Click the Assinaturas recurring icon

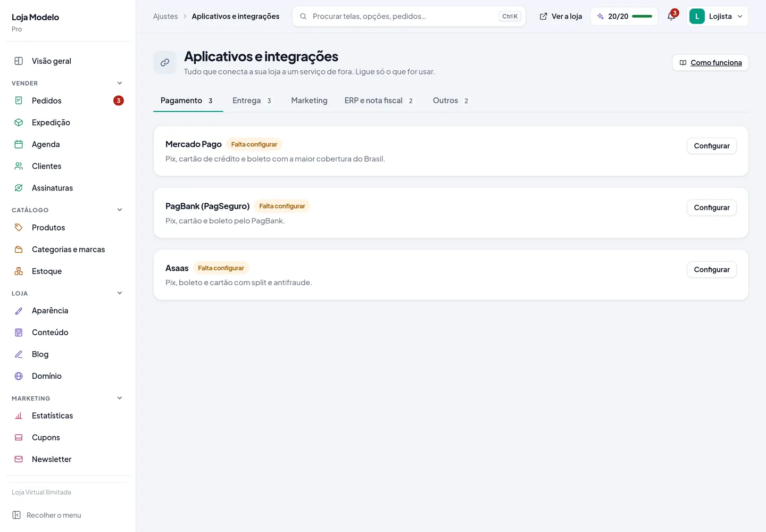(x=19, y=188)
